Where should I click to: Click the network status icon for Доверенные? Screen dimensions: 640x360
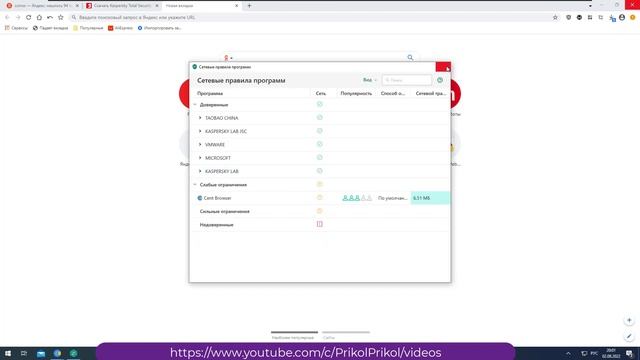320,104
